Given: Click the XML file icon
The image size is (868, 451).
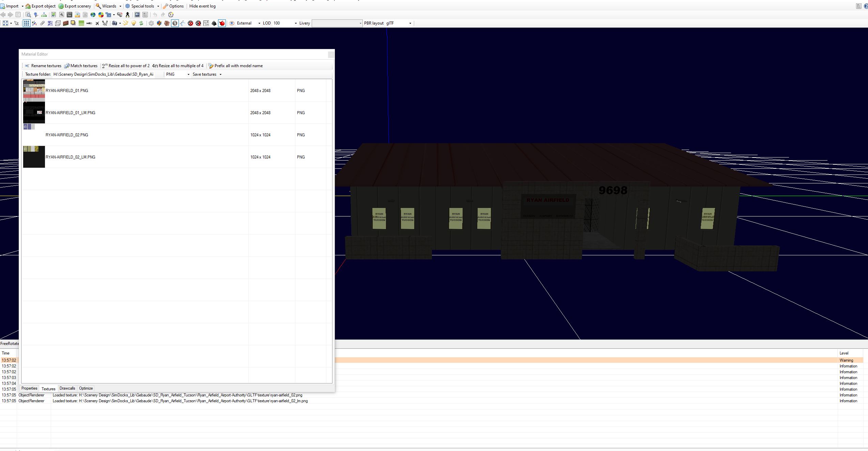Looking at the screenshot, I should click(77, 15).
